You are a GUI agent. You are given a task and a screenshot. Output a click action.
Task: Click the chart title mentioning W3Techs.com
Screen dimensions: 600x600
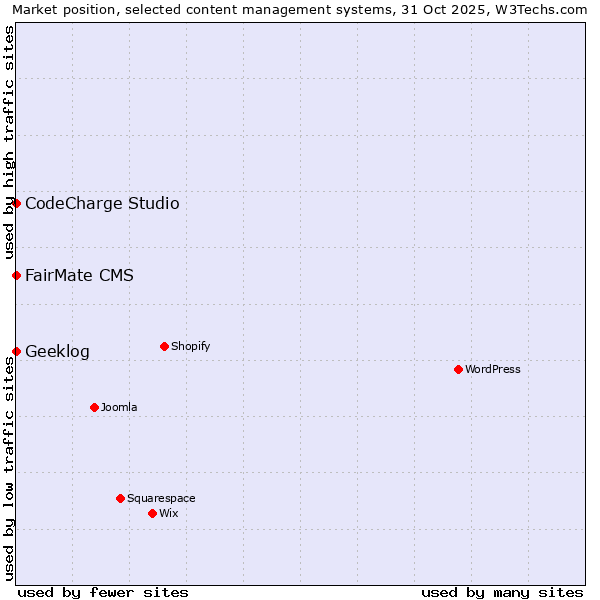click(300, 9)
